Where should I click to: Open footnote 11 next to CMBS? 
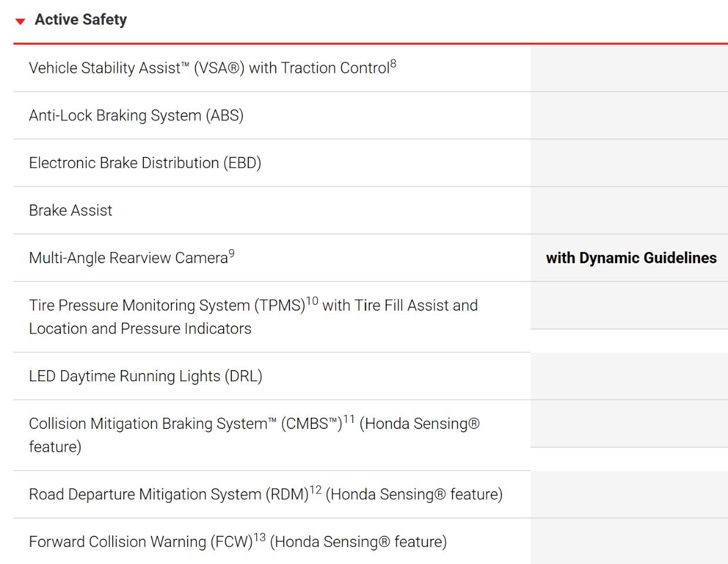tap(349, 419)
